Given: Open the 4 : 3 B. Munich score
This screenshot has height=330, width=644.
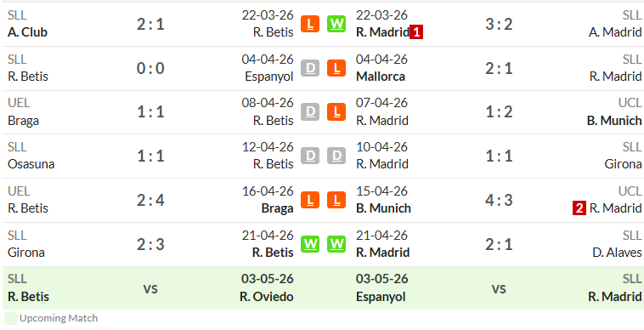Looking at the screenshot, I should [499, 200].
